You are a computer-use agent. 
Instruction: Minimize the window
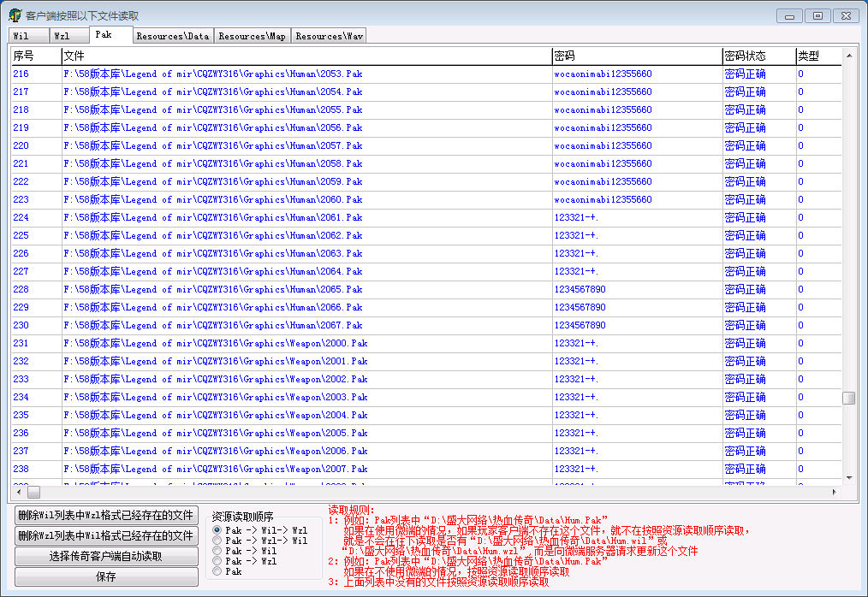(x=789, y=16)
